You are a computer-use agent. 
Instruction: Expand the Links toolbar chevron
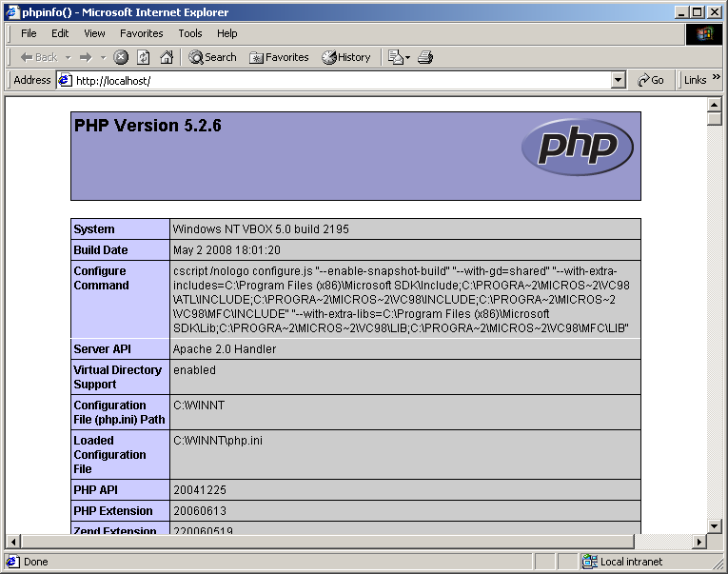715,81
